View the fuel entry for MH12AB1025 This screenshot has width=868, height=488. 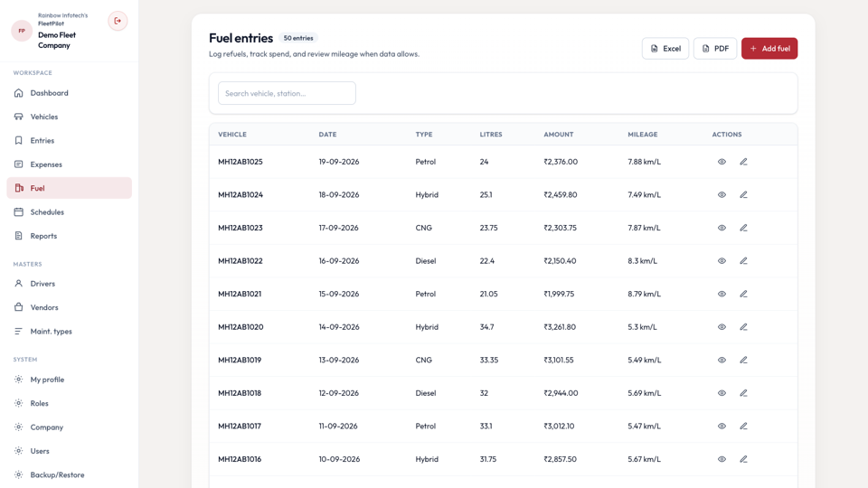[722, 162]
